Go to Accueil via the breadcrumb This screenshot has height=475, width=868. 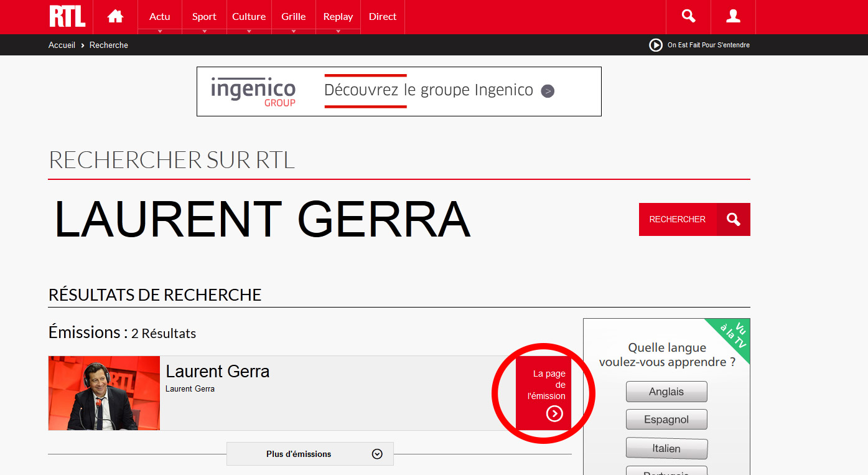pyautogui.click(x=62, y=45)
